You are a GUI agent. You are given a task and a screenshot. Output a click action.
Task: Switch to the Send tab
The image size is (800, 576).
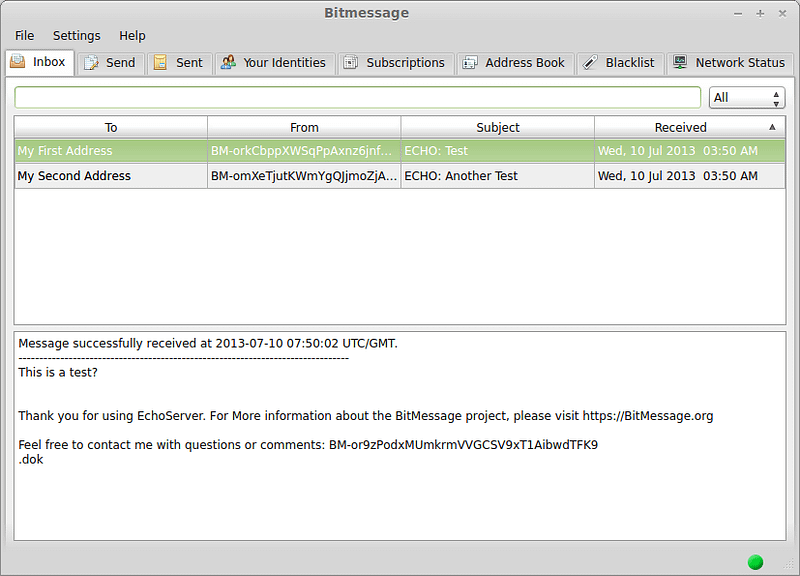tap(111, 63)
